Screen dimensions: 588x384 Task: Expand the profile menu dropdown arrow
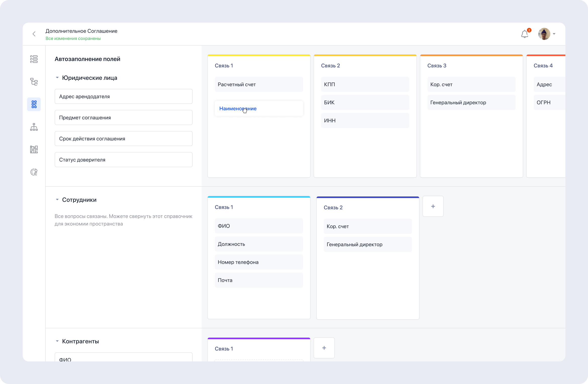click(x=554, y=34)
